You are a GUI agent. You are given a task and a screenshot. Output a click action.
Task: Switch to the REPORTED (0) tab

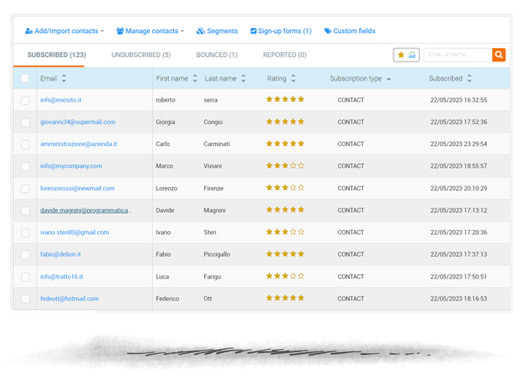pyautogui.click(x=284, y=55)
